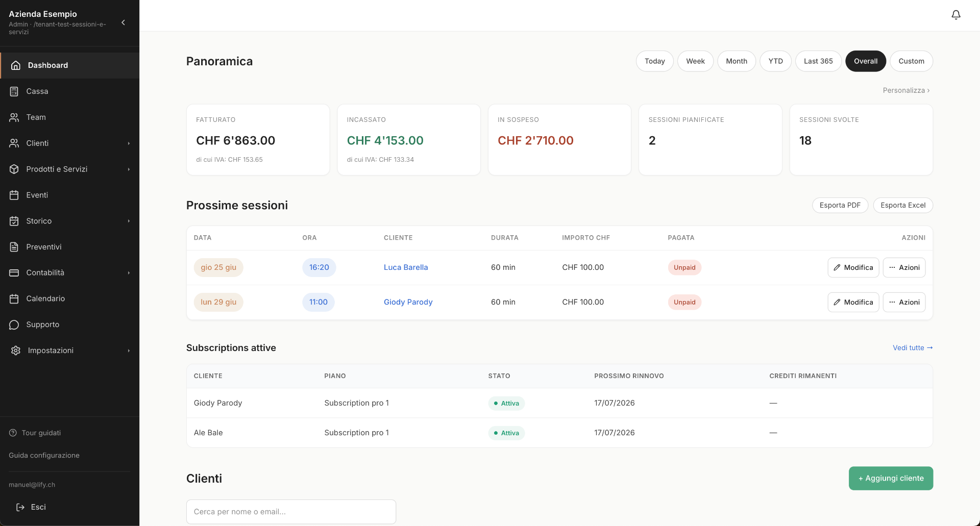Click the Calendario icon
This screenshot has width=980, height=526.
pos(14,298)
